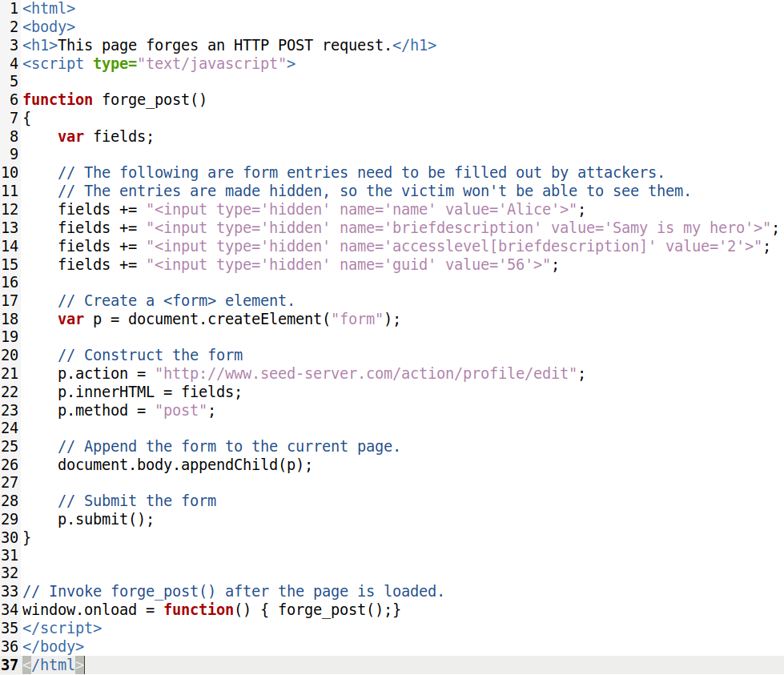This screenshot has width=784, height=675.
Task: Click the 'p.method = "post"' line
Action: [136, 411]
